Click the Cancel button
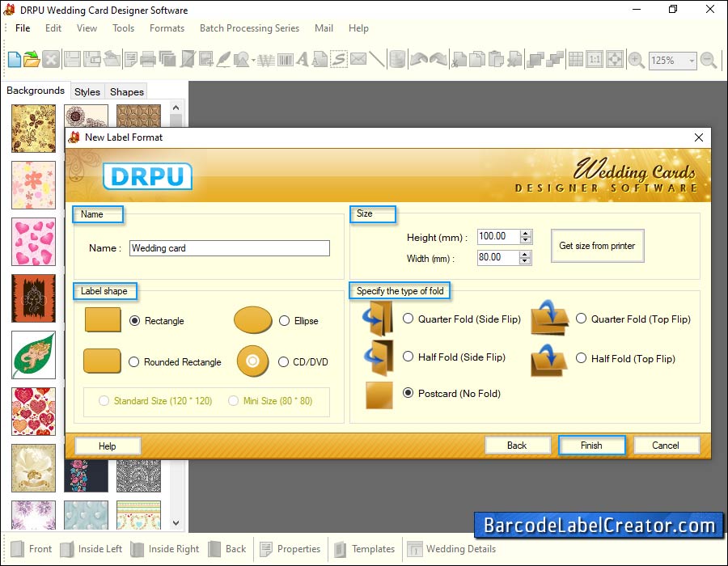 [666, 446]
